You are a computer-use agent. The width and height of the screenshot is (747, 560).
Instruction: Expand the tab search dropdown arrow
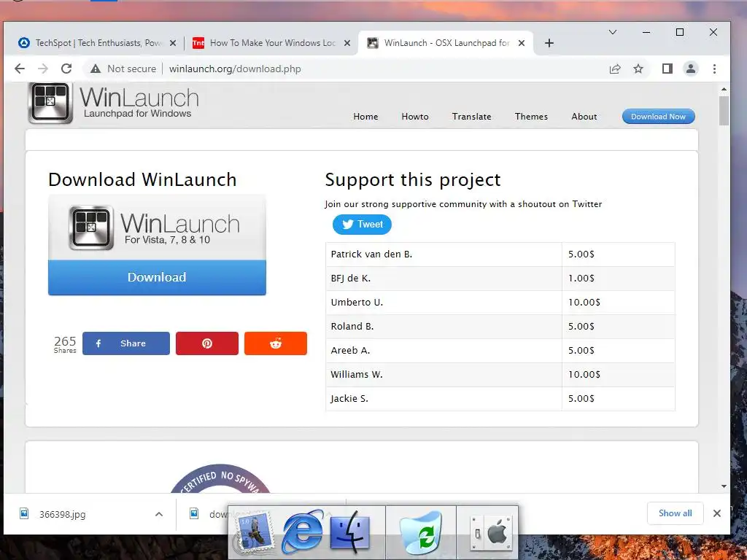[x=613, y=32]
